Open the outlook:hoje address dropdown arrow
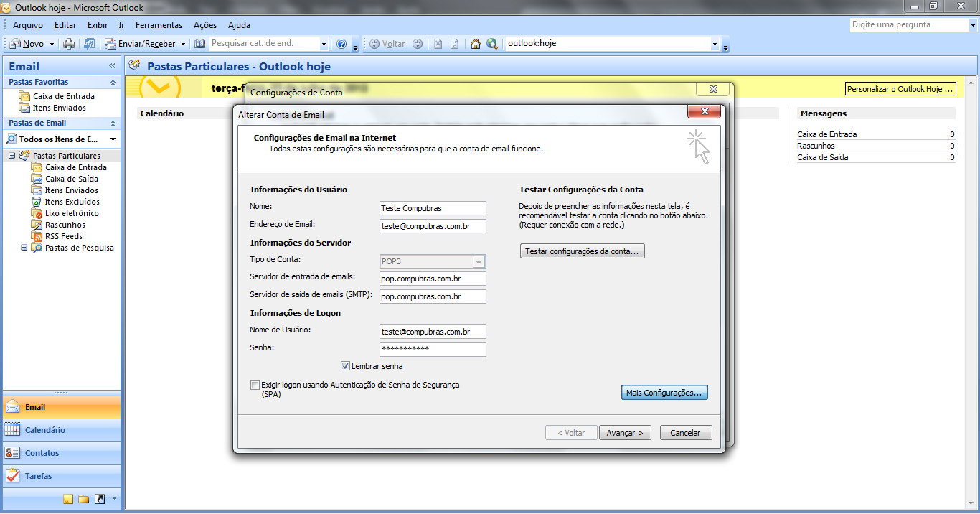This screenshot has height=514, width=980. click(x=715, y=44)
